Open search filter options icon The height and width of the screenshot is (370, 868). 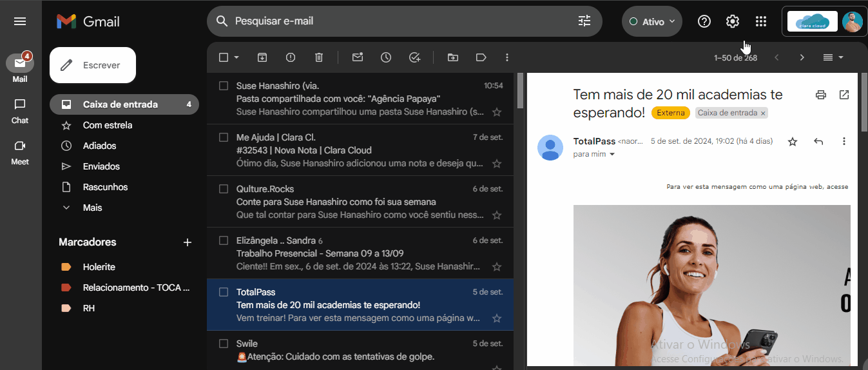click(x=584, y=21)
